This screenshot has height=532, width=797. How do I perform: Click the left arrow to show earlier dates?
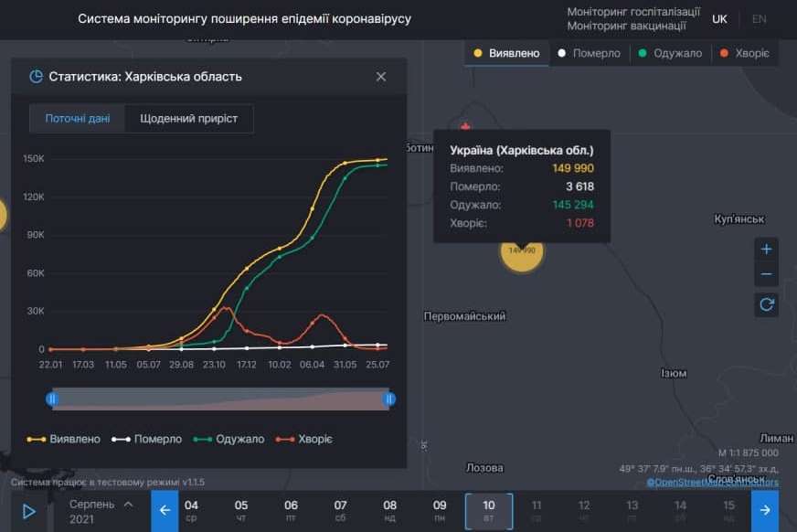164,509
